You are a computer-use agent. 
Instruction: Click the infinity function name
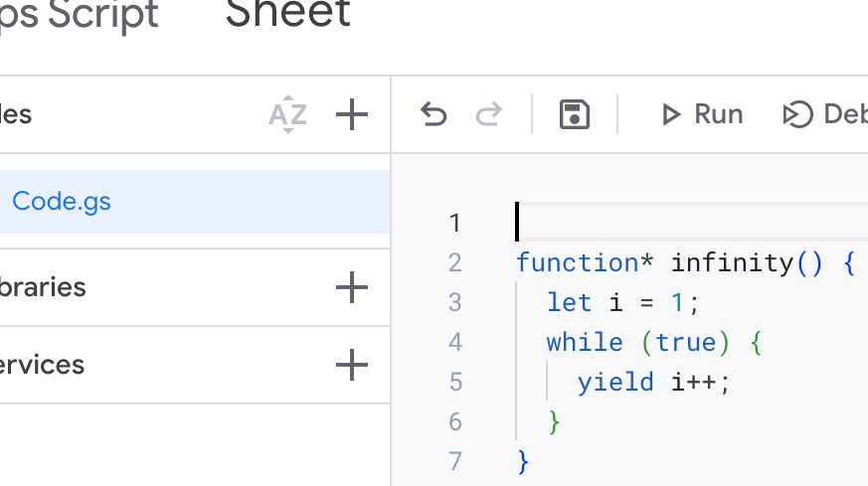(x=732, y=263)
